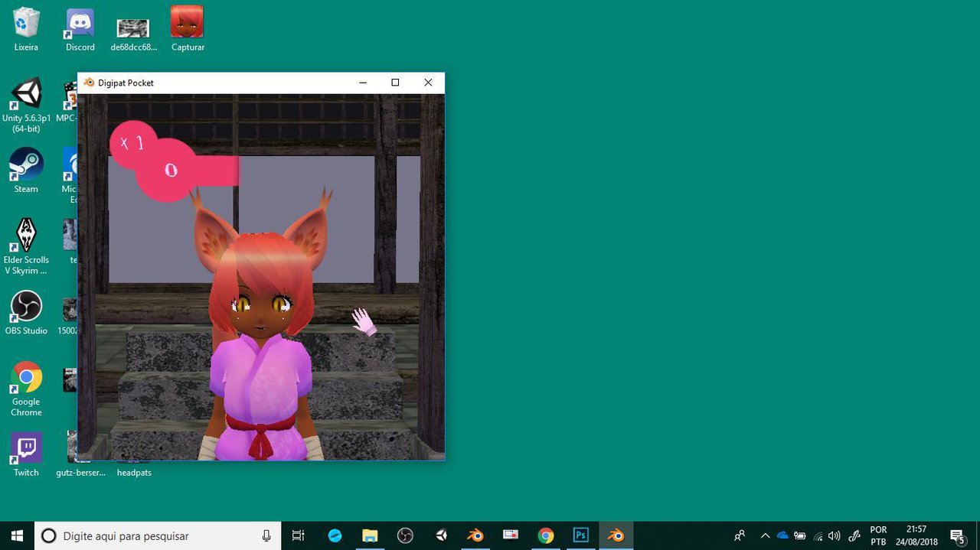Pat the fox girl's hair on her head
980x550 pixels.
(x=260, y=264)
